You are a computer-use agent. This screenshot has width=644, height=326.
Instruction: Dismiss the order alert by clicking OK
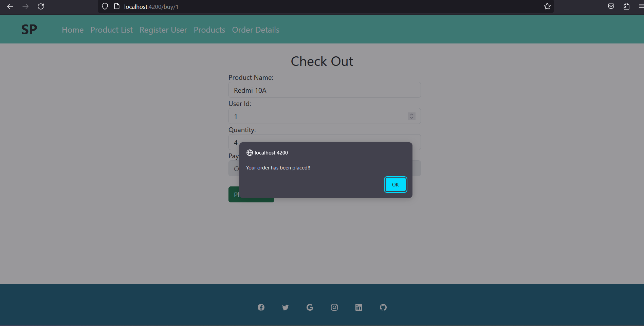pos(395,184)
